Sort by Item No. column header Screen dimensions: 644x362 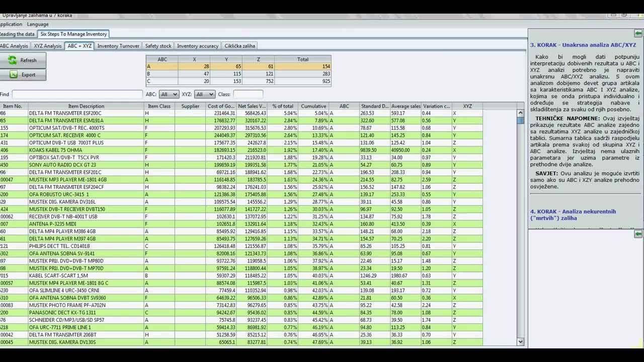[13, 106]
